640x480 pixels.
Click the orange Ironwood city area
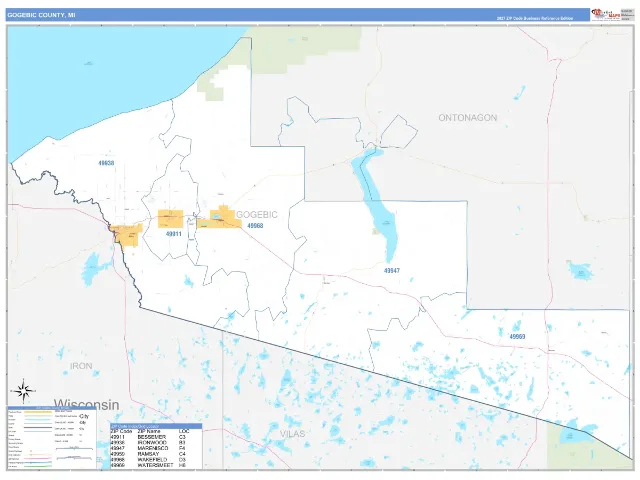[129, 236]
